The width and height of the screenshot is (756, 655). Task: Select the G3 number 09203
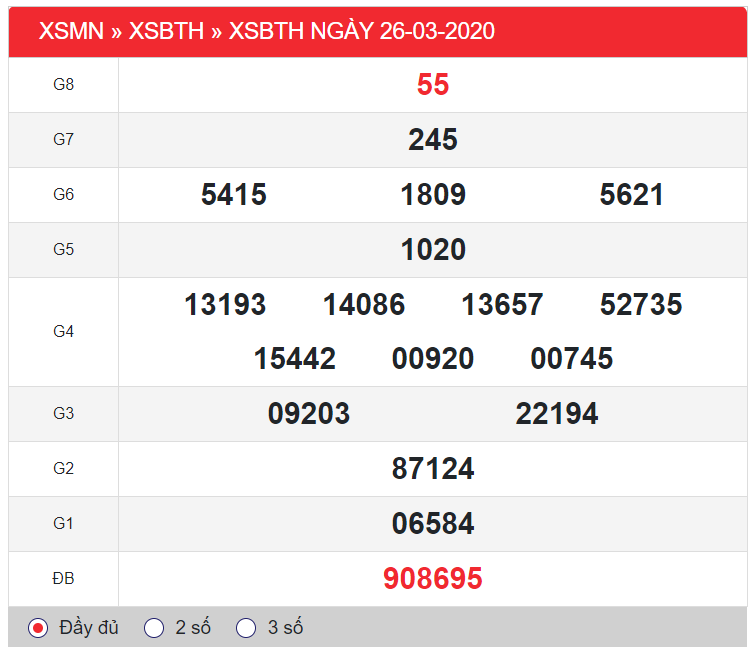click(x=309, y=414)
